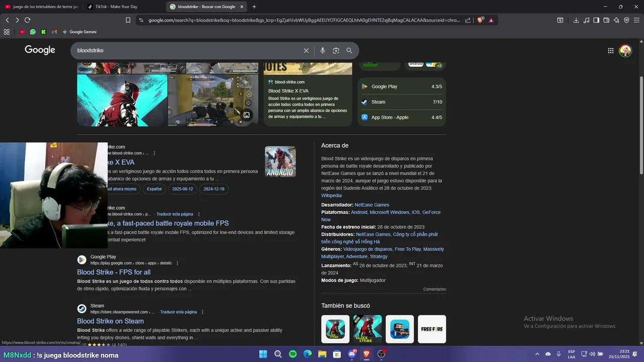The width and height of the screenshot is (644, 362).
Task: Open Blood Strike on Steam result
Action: (110, 321)
